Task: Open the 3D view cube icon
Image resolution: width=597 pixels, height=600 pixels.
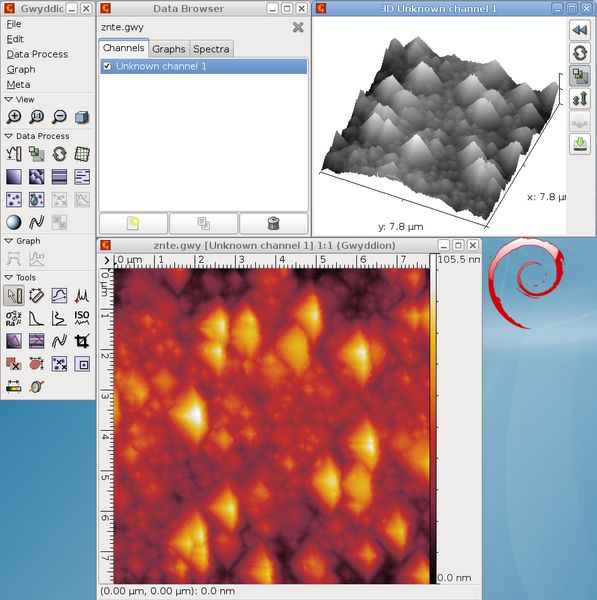Action: tap(82, 116)
